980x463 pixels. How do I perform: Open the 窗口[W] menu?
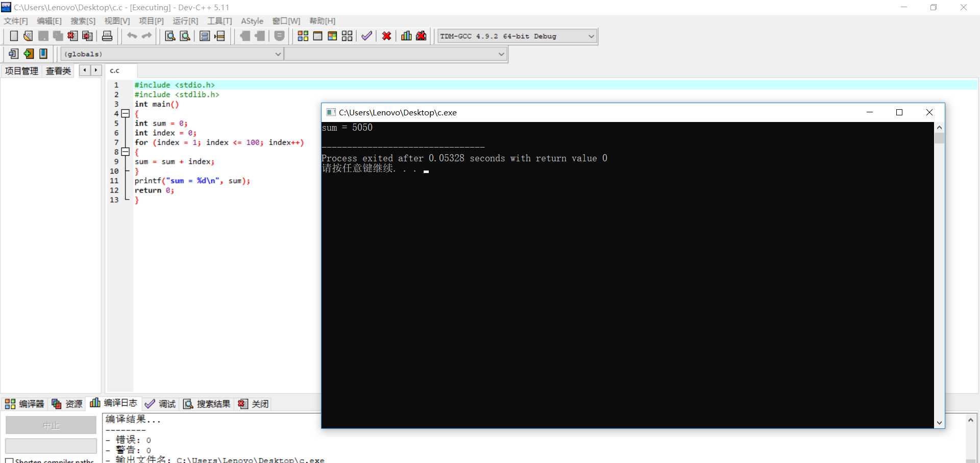click(286, 21)
